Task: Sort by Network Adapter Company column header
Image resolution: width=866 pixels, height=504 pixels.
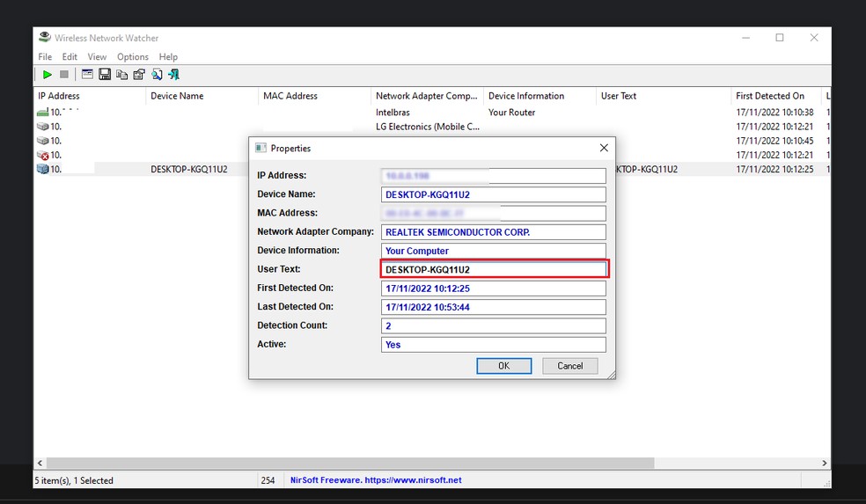Action: [428, 96]
